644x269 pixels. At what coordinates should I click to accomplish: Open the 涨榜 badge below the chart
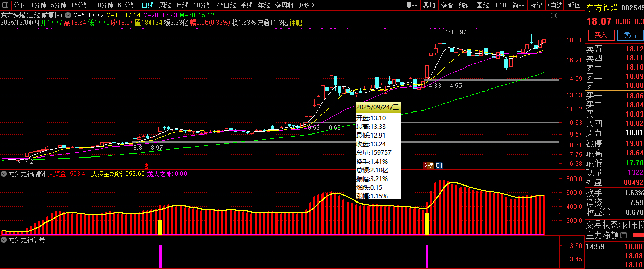pos(428,166)
